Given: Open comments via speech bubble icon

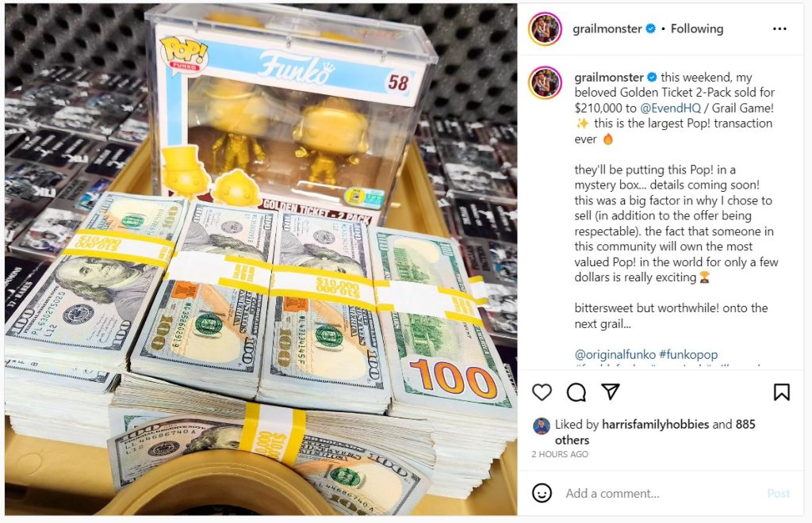Looking at the screenshot, I should tap(576, 392).
